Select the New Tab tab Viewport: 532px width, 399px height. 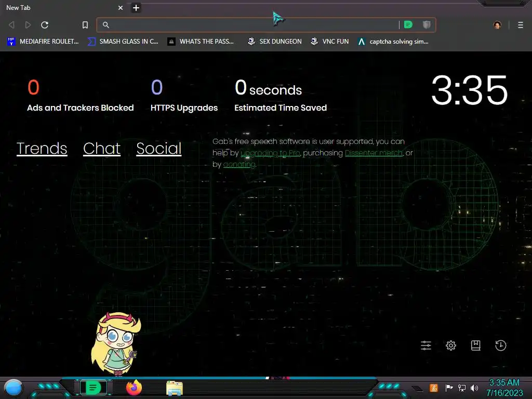(x=64, y=7)
